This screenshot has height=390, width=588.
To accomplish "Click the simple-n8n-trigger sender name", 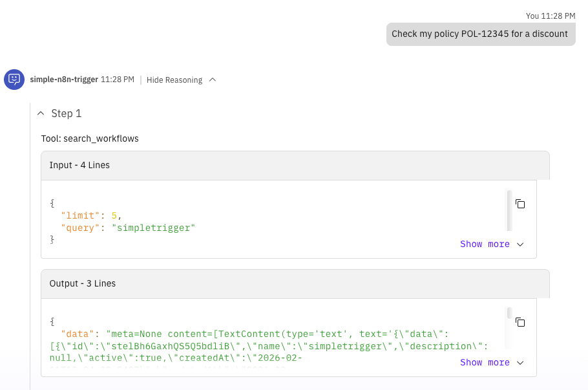I will point(64,80).
